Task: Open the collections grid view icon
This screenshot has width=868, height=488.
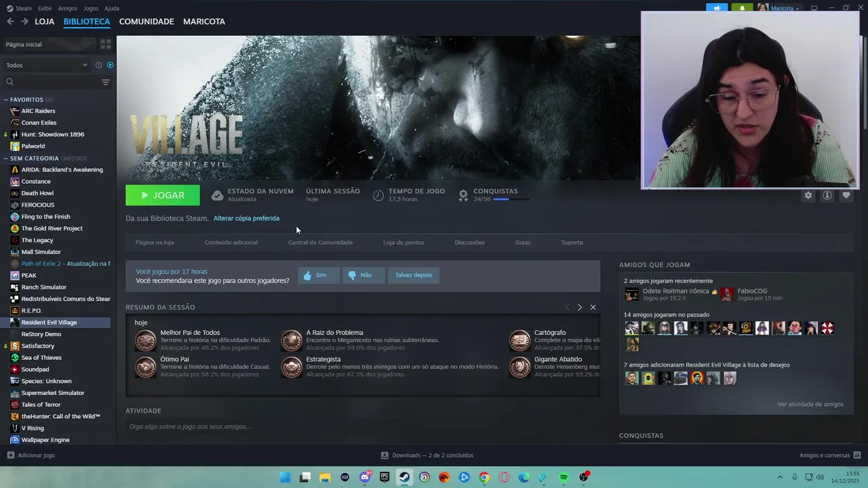Action: coord(106,44)
